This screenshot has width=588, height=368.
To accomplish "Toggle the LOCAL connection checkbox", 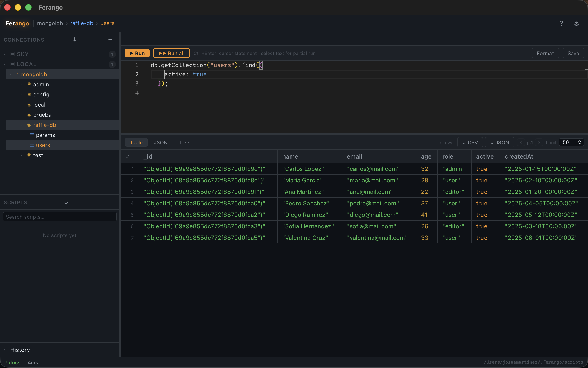I will coord(13,64).
